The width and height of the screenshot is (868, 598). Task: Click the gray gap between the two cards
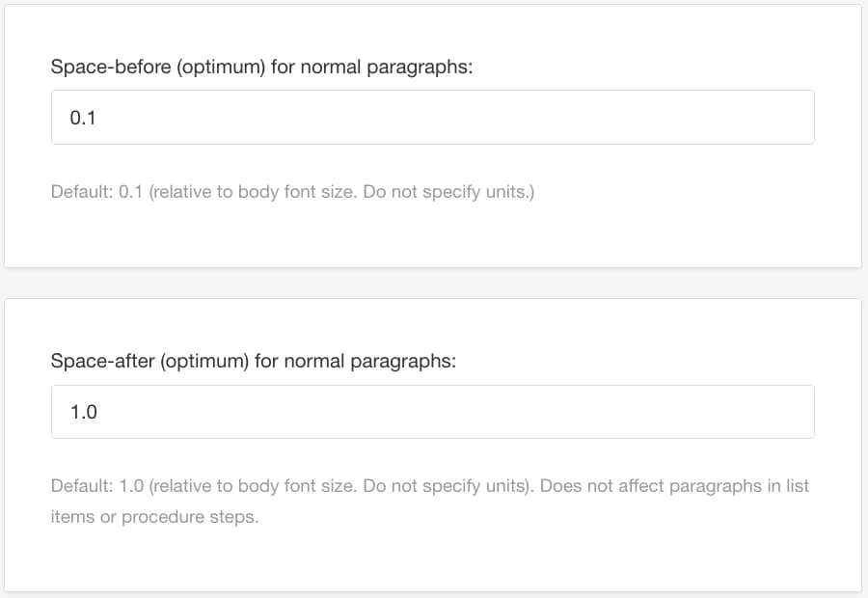(x=434, y=284)
